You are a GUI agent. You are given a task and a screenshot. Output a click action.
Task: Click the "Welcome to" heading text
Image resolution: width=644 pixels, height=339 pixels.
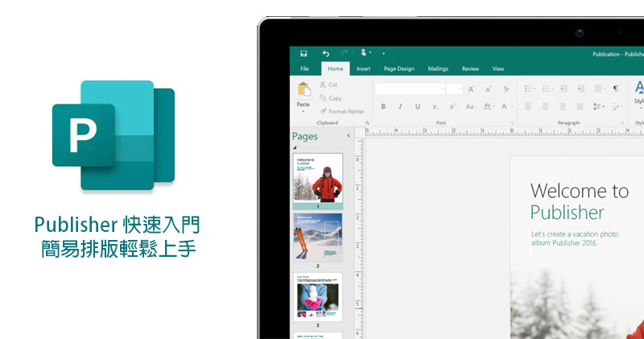pos(579,191)
